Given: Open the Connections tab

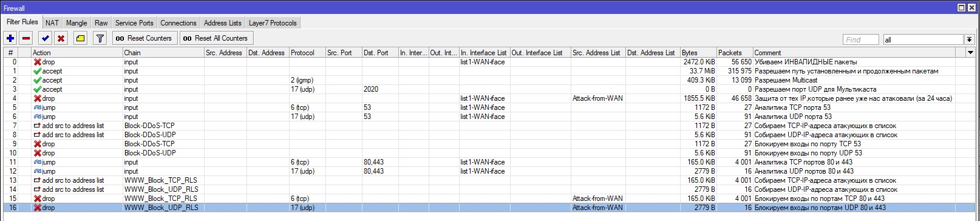Looking at the screenshot, I should tap(179, 23).
